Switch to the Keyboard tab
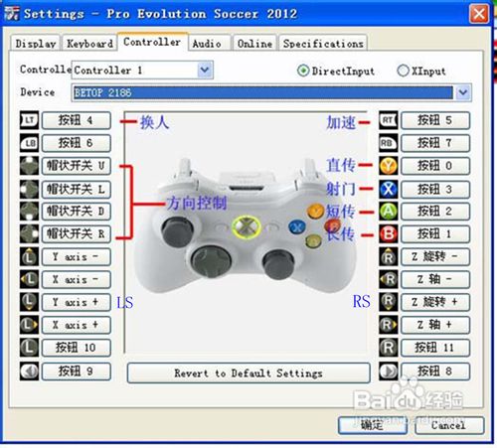The image size is (497, 448). [89, 44]
